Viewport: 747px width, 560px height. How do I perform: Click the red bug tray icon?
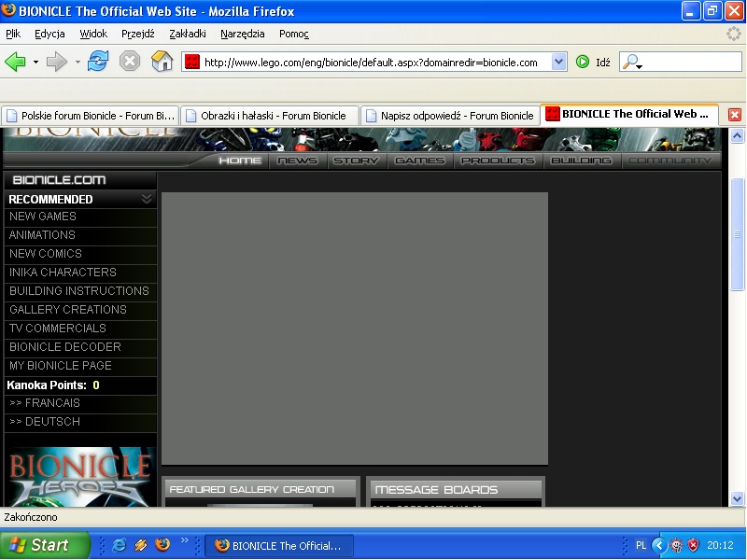click(676, 545)
